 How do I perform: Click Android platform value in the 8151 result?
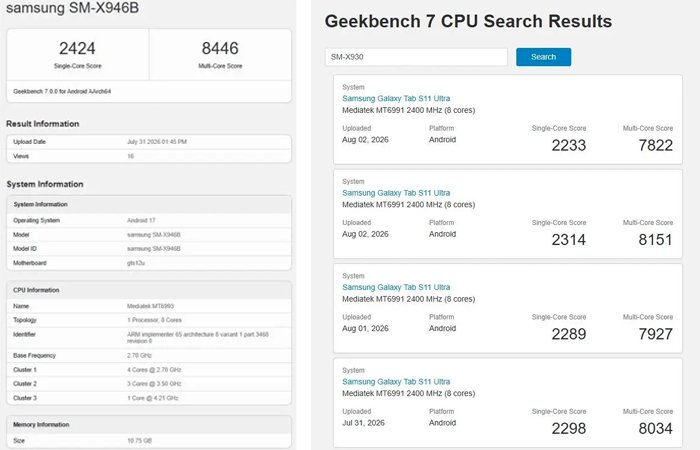[x=442, y=234]
